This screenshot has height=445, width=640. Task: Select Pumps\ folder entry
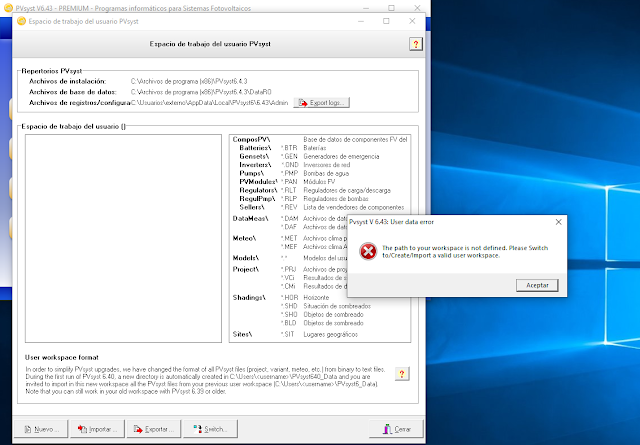[x=251, y=174]
